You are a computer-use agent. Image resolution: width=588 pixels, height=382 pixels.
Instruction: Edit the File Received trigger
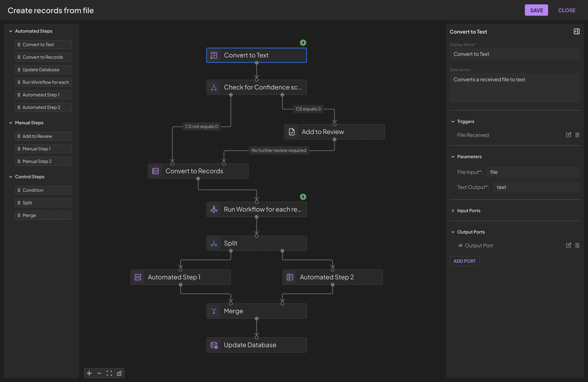[569, 135]
